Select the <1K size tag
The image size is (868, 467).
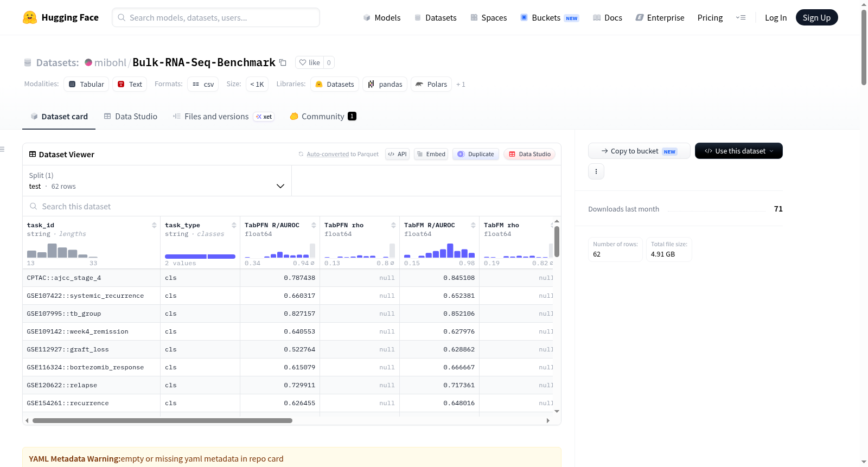click(257, 84)
